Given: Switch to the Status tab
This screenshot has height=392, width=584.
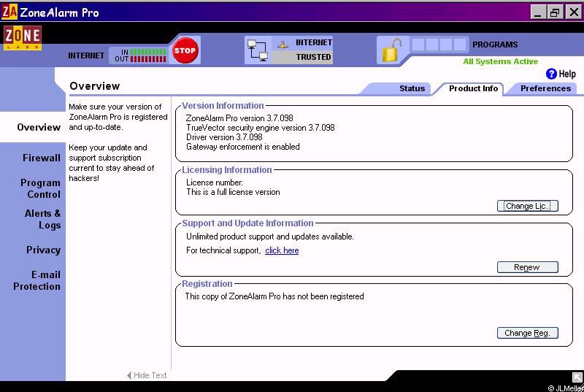Looking at the screenshot, I should [x=412, y=88].
